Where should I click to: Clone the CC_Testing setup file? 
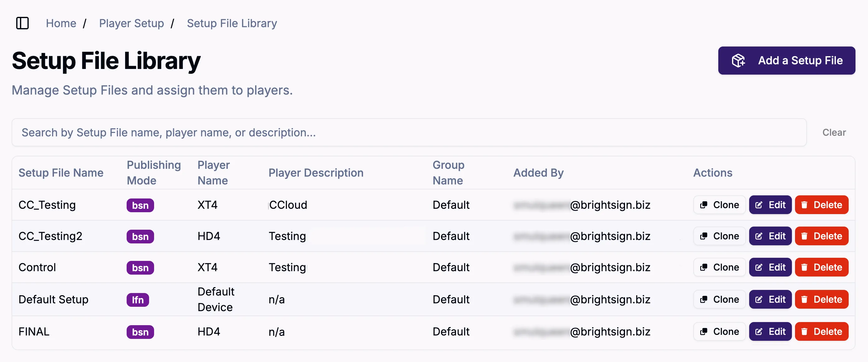coord(720,205)
